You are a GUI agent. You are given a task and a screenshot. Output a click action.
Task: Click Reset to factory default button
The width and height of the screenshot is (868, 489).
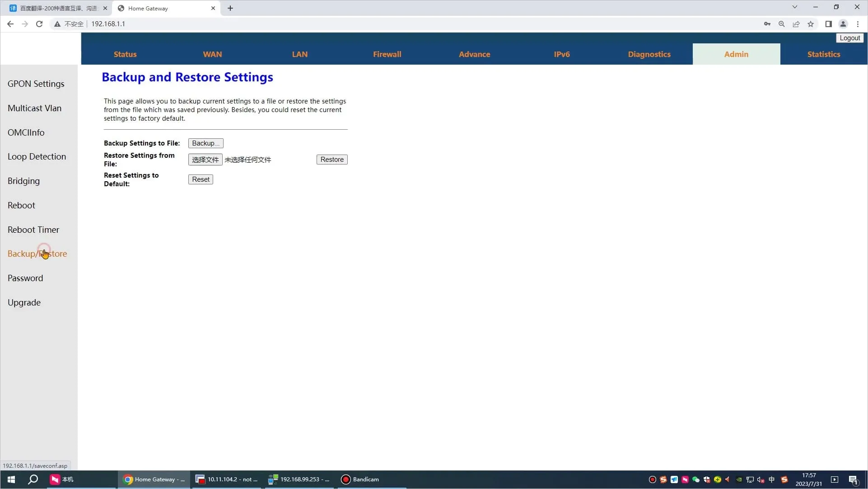click(201, 179)
